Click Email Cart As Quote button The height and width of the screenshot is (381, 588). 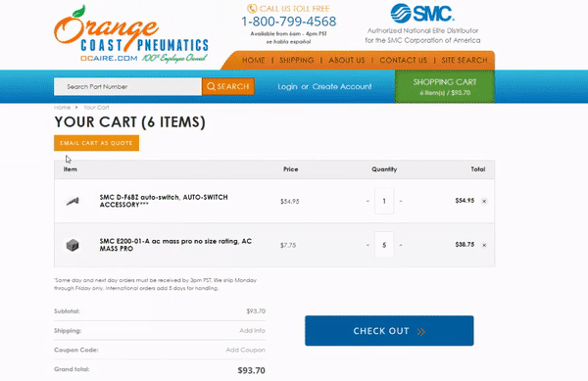(96, 143)
